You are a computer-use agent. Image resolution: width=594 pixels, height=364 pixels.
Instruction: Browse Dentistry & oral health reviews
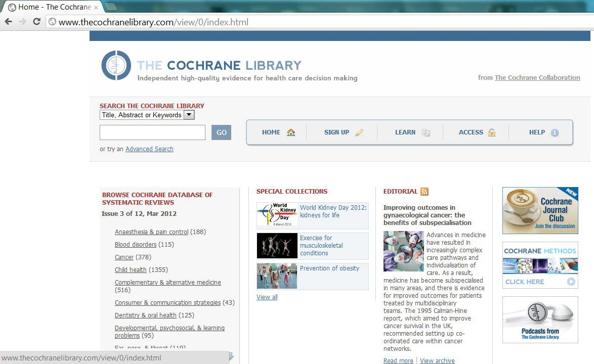(146, 315)
